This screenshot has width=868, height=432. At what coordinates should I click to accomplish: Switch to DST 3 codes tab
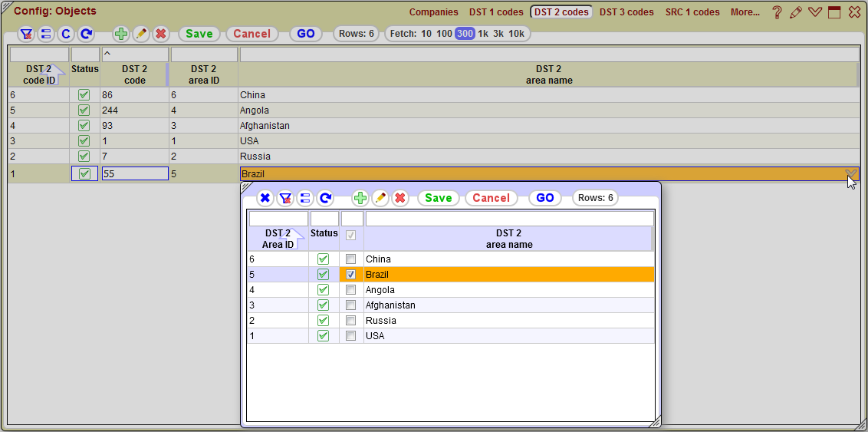[x=626, y=12]
